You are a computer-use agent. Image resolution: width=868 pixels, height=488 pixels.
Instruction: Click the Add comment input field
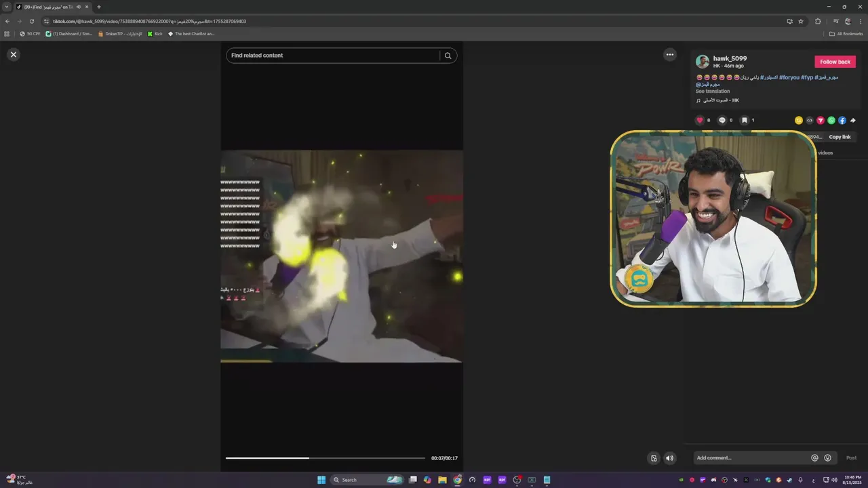(x=751, y=457)
